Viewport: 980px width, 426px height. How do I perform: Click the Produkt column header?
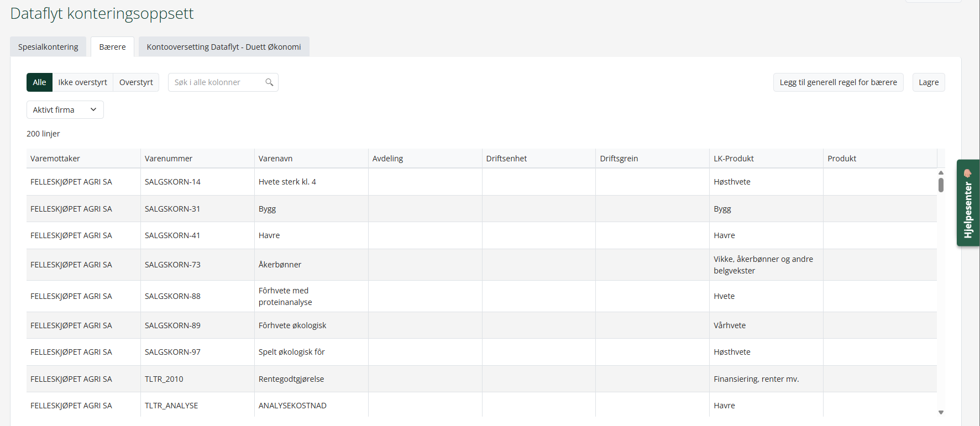(881, 159)
